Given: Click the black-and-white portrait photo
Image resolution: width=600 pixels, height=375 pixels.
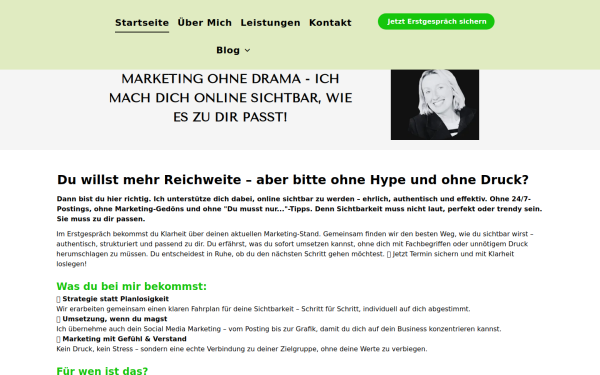Looking at the screenshot, I should [x=435, y=104].
